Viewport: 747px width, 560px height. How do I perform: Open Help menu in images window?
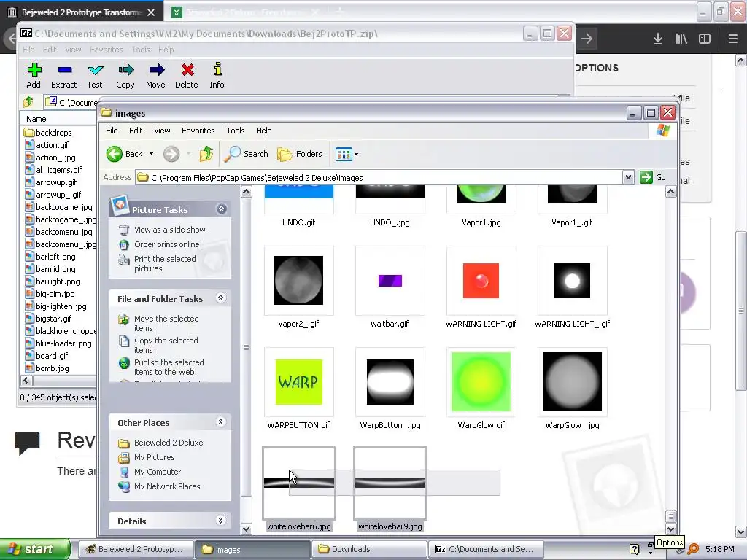coord(263,131)
